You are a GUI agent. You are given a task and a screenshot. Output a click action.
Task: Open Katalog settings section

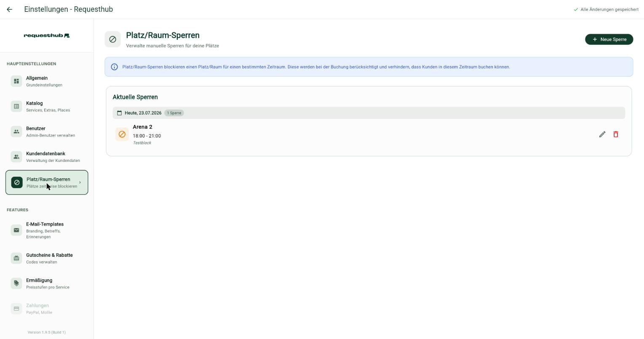[47, 106]
